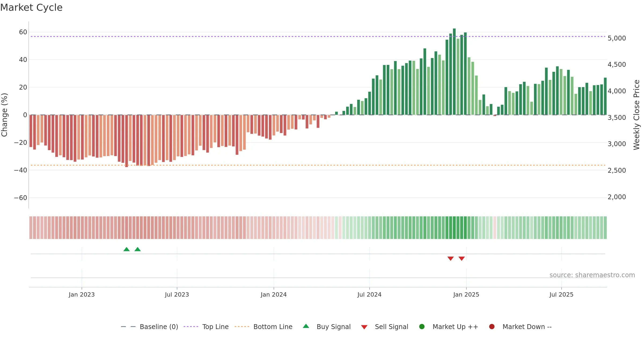This screenshot has height=362, width=644.
Task: Click the purple dotted top line
Action: coord(318,36)
